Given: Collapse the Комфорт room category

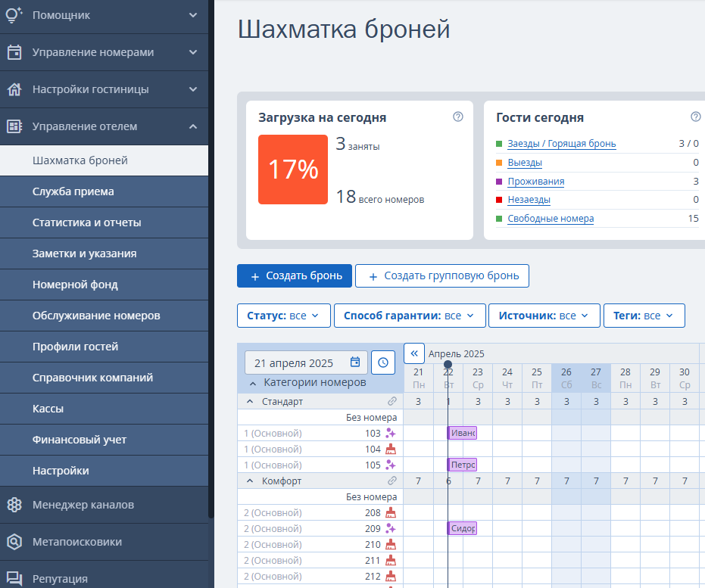Looking at the screenshot, I should point(251,481).
